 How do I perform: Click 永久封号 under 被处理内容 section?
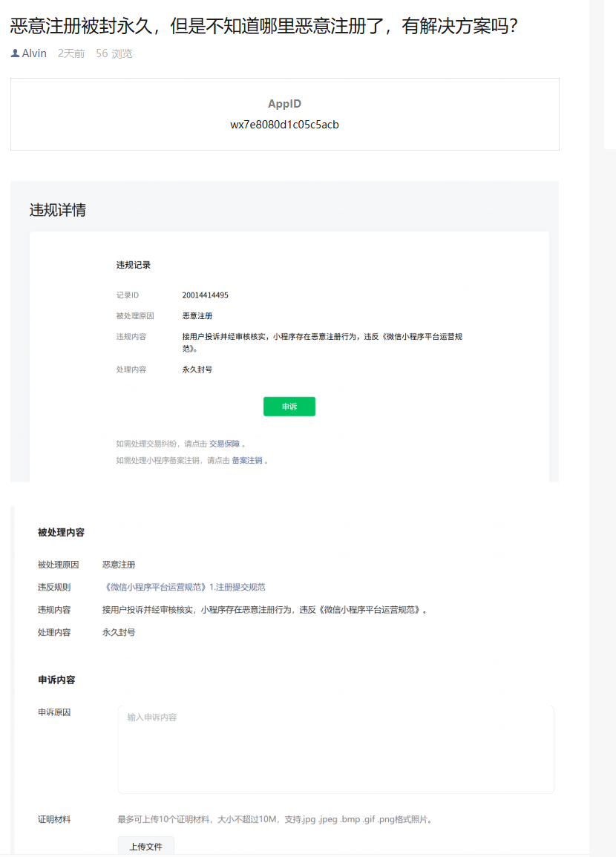(119, 632)
